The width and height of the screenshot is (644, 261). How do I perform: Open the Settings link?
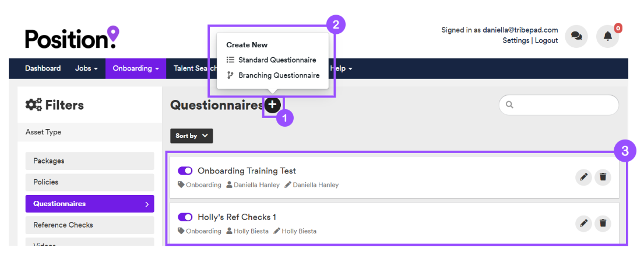coord(516,40)
